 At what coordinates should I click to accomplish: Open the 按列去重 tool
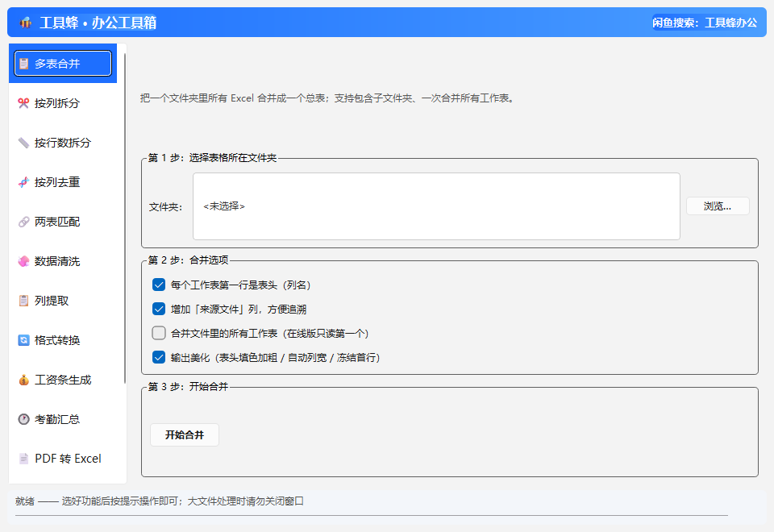63,182
